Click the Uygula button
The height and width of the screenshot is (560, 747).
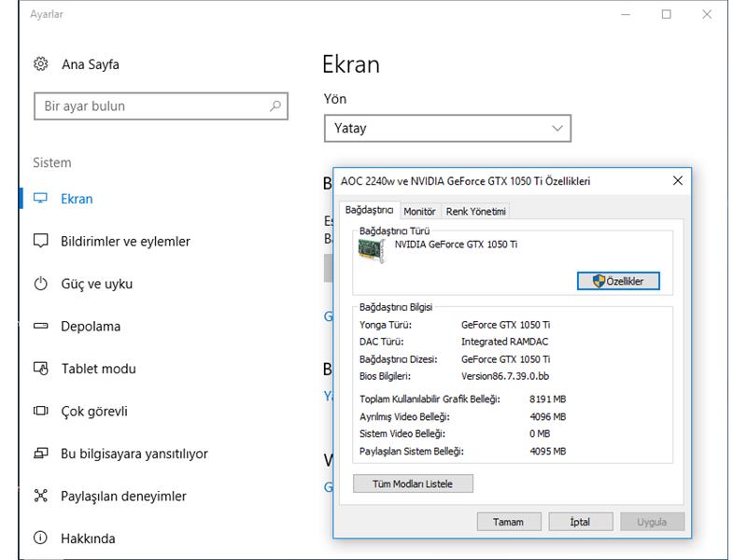click(652, 522)
